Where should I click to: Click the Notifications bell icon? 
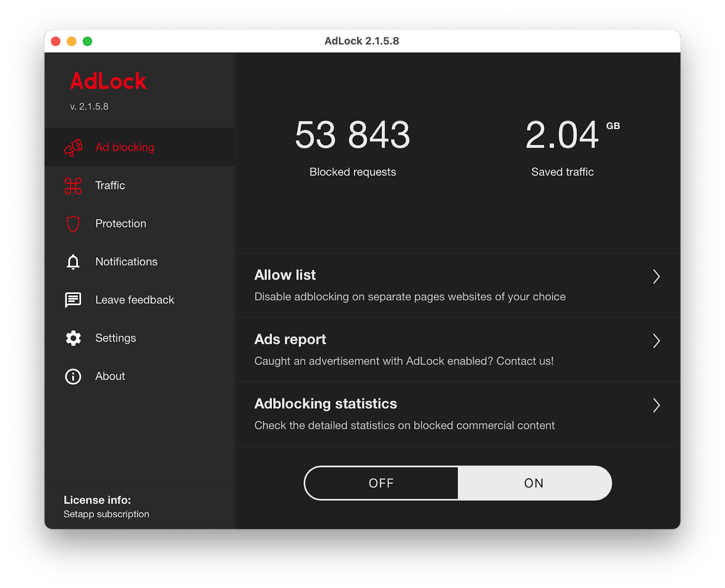pos(73,262)
